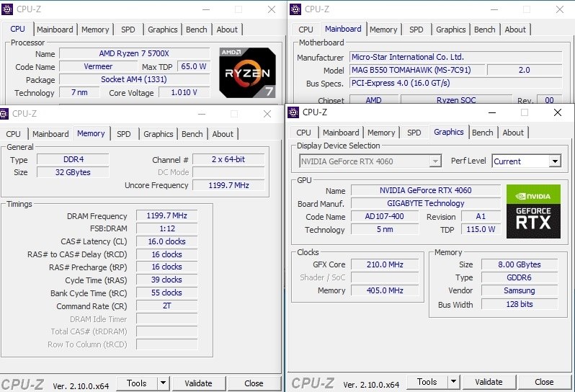Switch to Mainboard tab in the Ryzen processor window
575x392 pixels.
(x=55, y=30)
